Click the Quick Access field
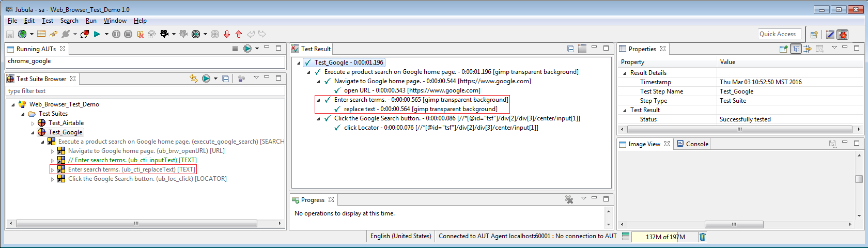Image resolution: width=868 pixels, height=248 pixels. 780,34
